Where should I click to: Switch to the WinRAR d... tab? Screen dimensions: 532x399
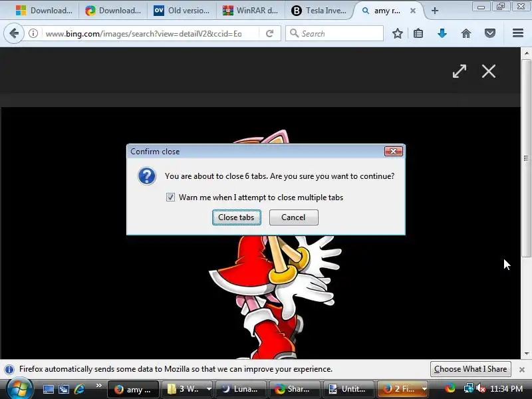tap(251, 11)
